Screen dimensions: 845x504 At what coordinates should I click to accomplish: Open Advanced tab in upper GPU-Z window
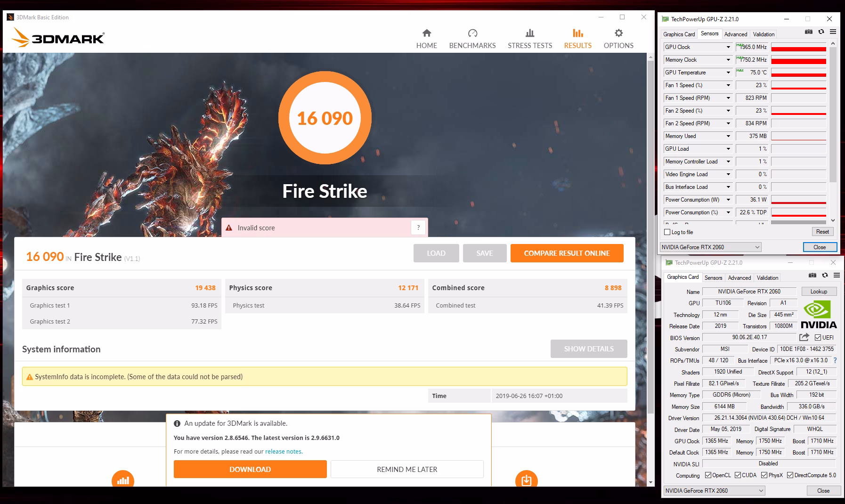pos(736,34)
